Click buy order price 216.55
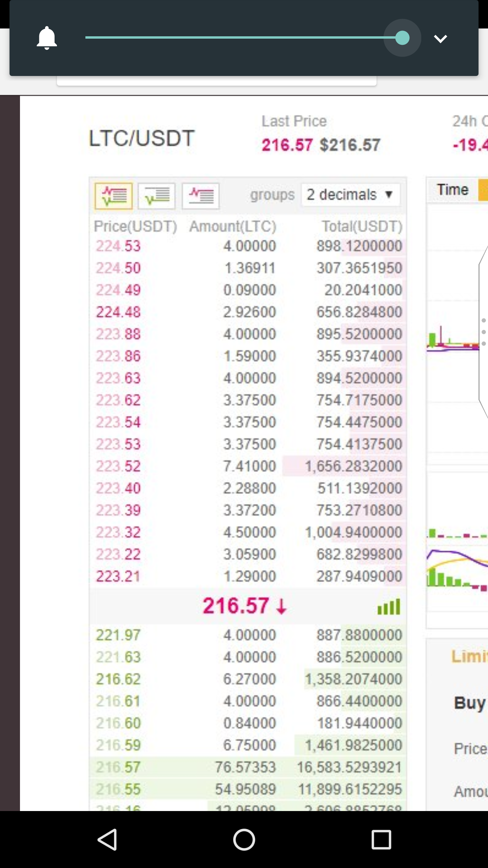This screenshot has height=868, width=488. pyautogui.click(x=118, y=789)
